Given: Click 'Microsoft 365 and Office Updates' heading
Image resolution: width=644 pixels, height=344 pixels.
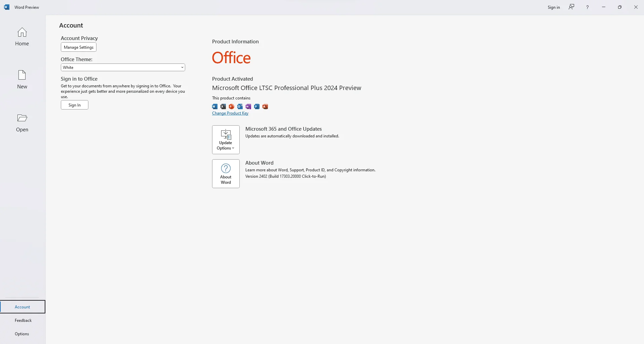Looking at the screenshot, I should (x=284, y=129).
